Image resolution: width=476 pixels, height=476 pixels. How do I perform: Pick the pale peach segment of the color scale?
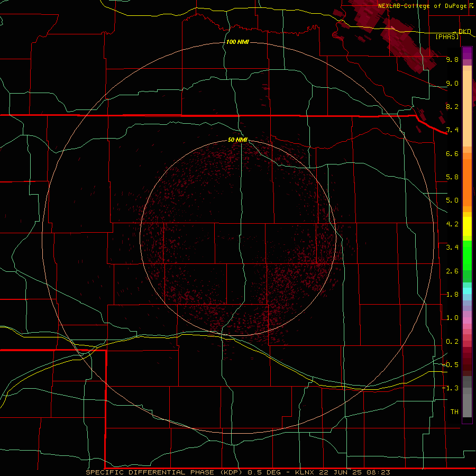tap(467, 108)
